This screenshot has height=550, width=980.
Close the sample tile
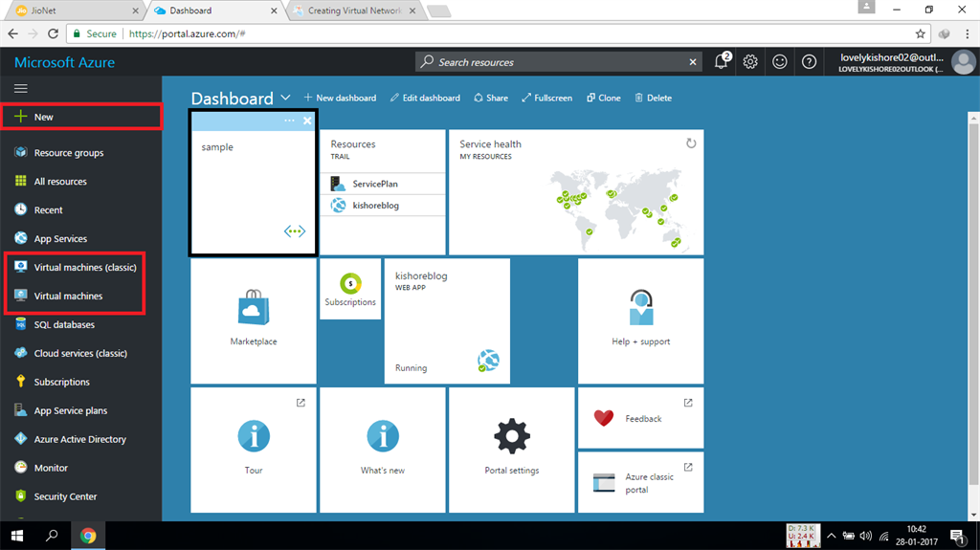(x=307, y=121)
